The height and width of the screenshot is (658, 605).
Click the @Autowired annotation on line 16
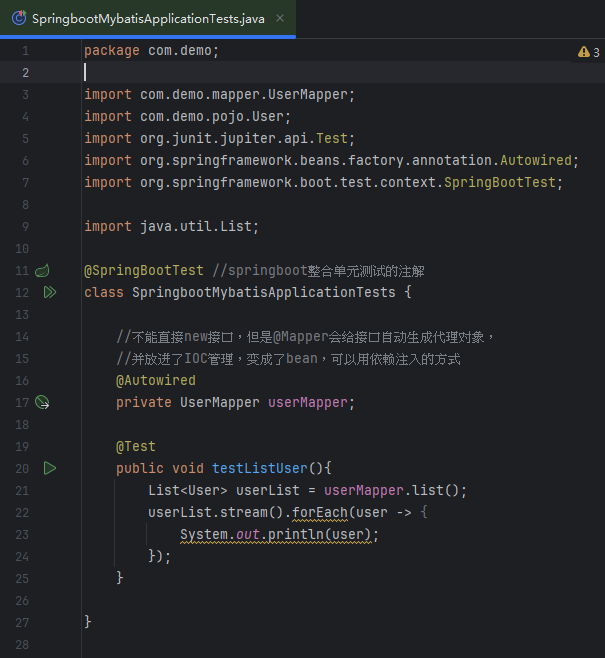point(156,381)
